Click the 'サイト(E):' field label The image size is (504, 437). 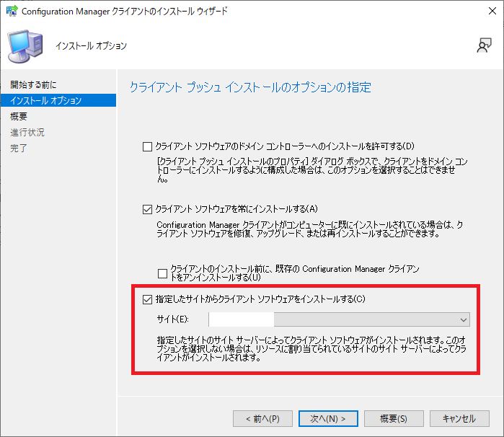[172, 319]
